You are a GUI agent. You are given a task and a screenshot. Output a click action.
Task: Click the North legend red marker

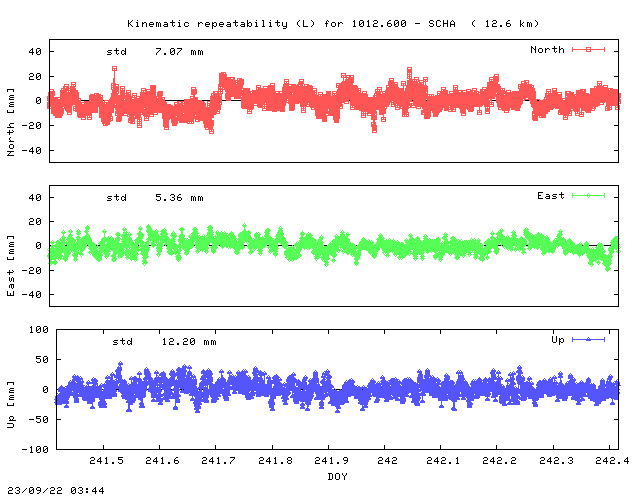pyautogui.click(x=588, y=50)
